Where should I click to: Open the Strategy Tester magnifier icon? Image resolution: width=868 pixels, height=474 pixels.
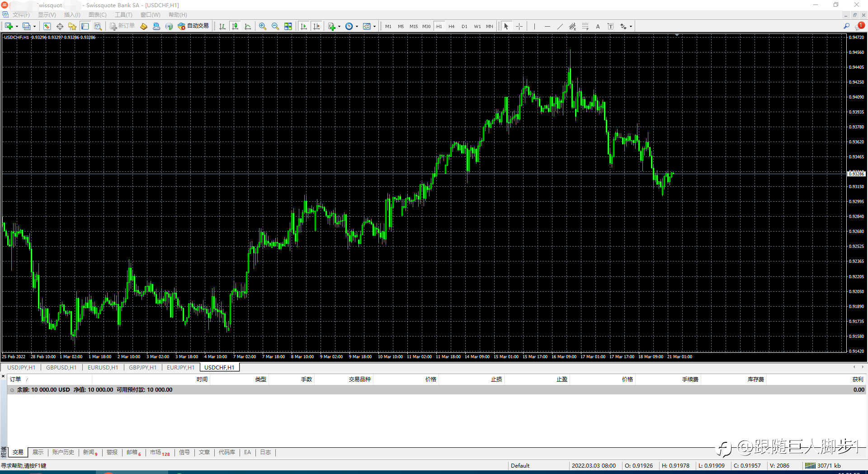tap(98, 26)
